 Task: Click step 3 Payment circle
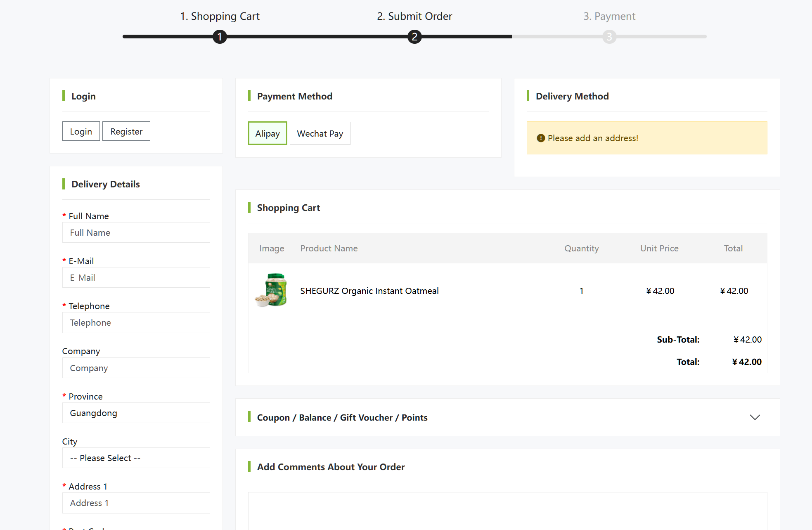pyautogui.click(x=609, y=37)
